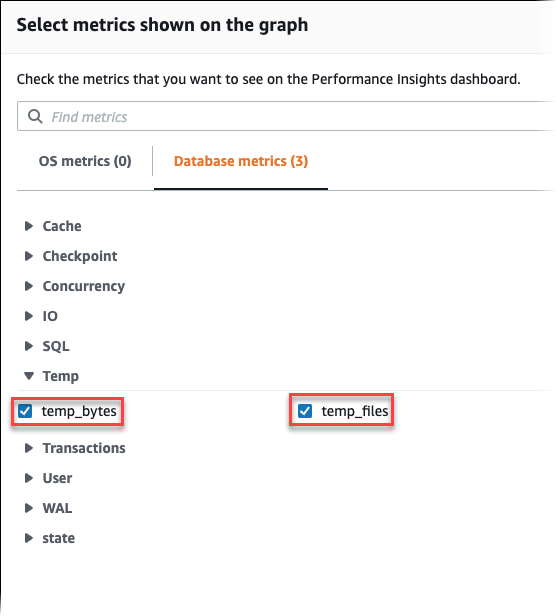
Task: Focus the Find metrics search field
Action: (x=287, y=116)
